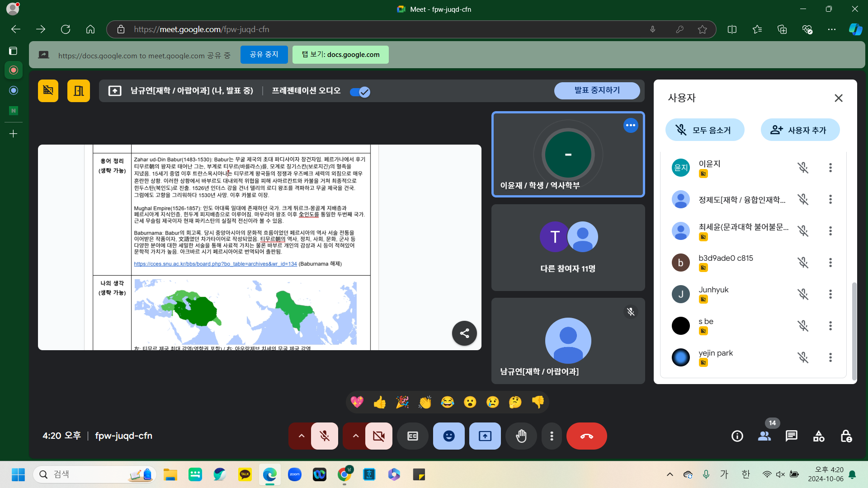The width and height of the screenshot is (868, 488).
Task: Click 탭 보기: docs.google.com button
Action: [340, 55]
